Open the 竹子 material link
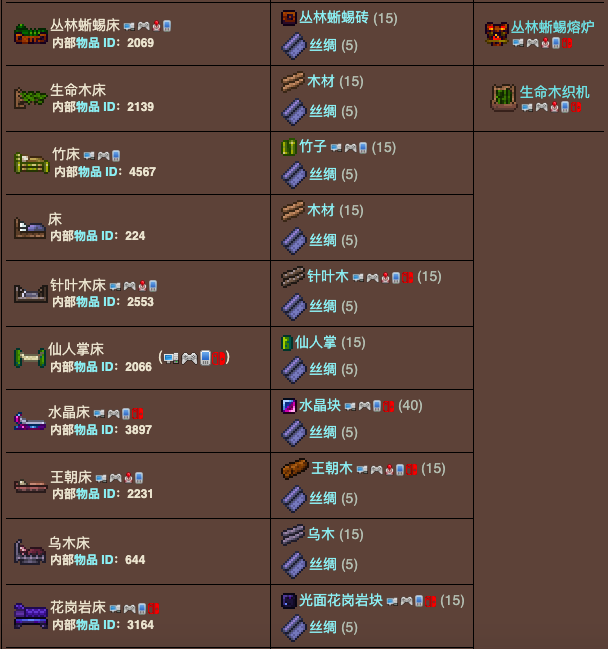This screenshot has height=649, width=608. click(x=313, y=147)
